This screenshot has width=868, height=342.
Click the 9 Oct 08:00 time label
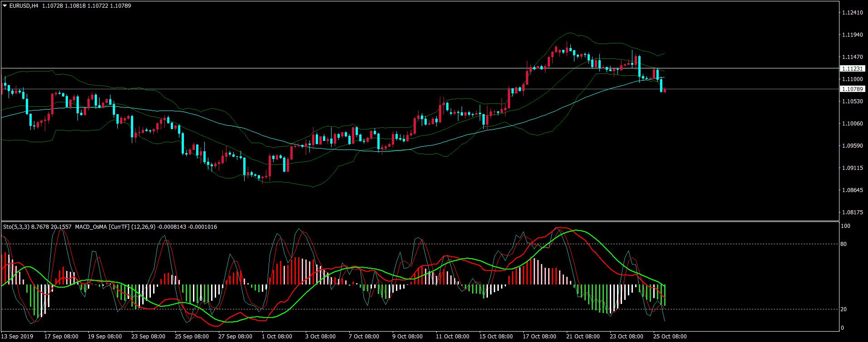408,337
